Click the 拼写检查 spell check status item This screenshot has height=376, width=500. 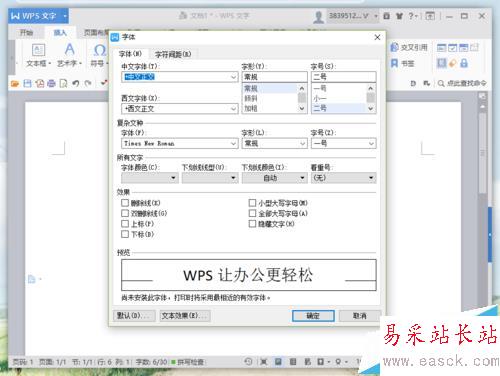pos(188,362)
